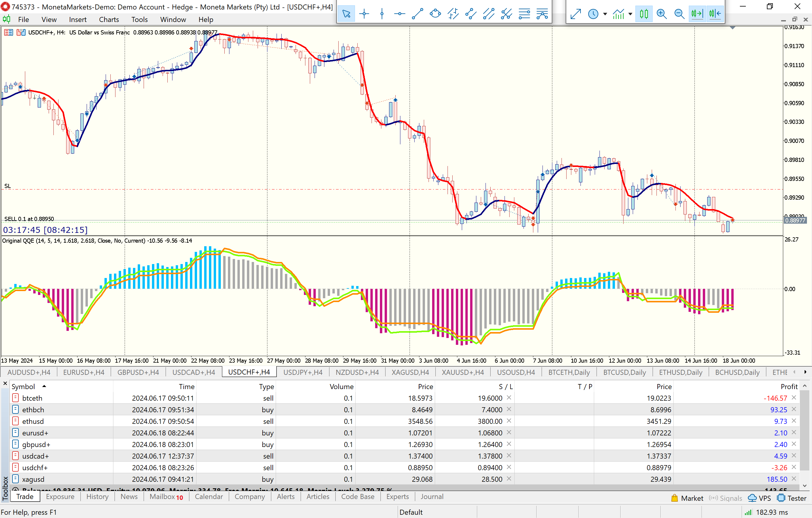This screenshot has height=518, width=812.
Task: Switch to the XAUUSD+,H4 chart tab
Action: point(462,372)
